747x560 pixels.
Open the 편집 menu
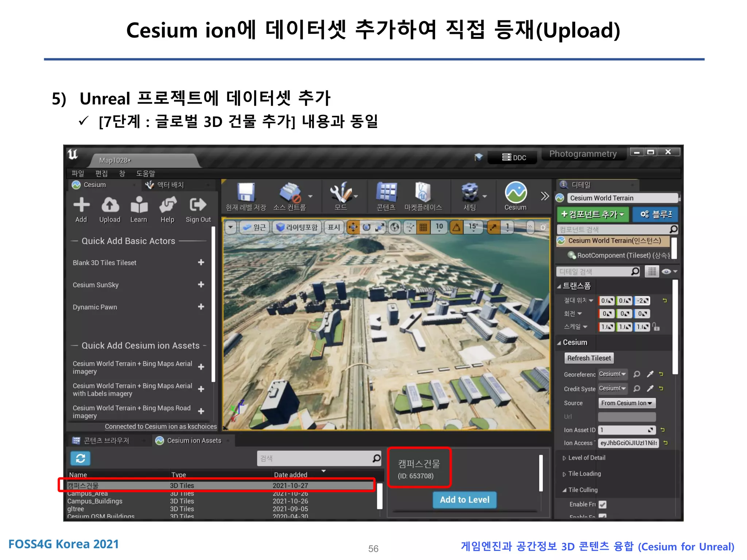click(101, 173)
